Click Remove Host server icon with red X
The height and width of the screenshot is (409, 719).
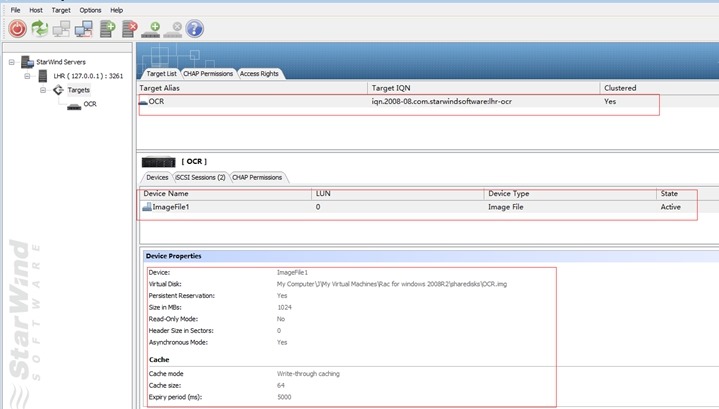[130, 29]
